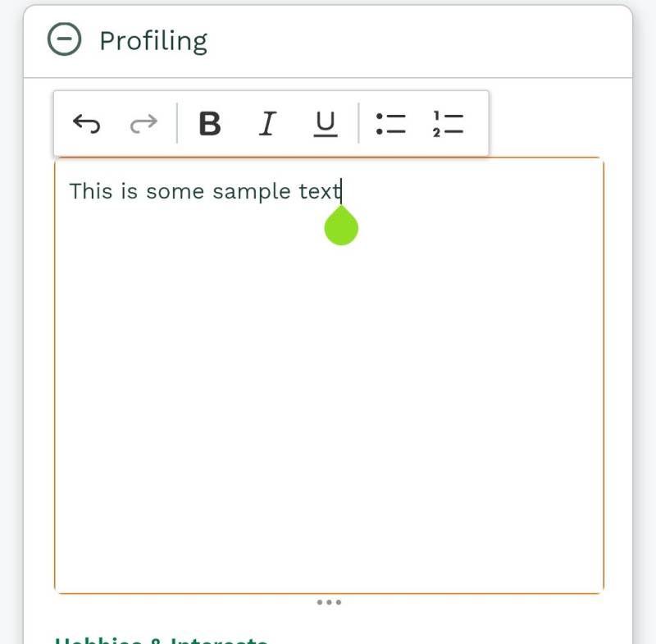Toggle bold formatting
Image resolution: width=656 pixels, height=644 pixels.
tap(210, 124)
